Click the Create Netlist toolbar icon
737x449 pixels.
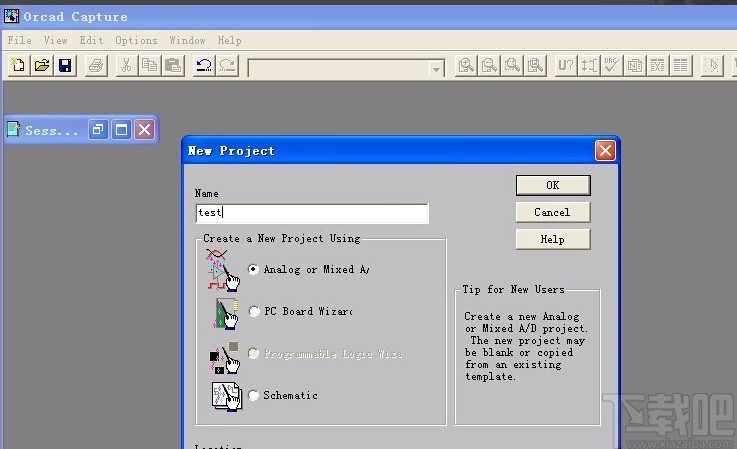pyautogui.click(x=635, y=65)
